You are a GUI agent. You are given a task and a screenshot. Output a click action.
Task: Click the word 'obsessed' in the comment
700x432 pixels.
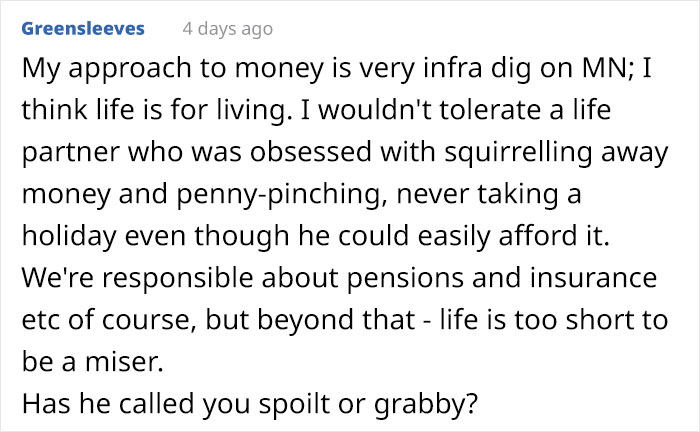click(311, 152)
